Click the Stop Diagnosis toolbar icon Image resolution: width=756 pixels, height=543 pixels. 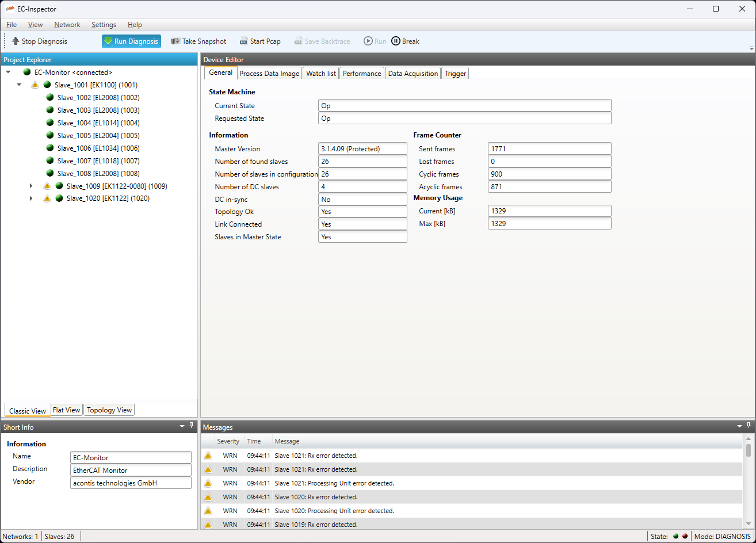point(16,41)
